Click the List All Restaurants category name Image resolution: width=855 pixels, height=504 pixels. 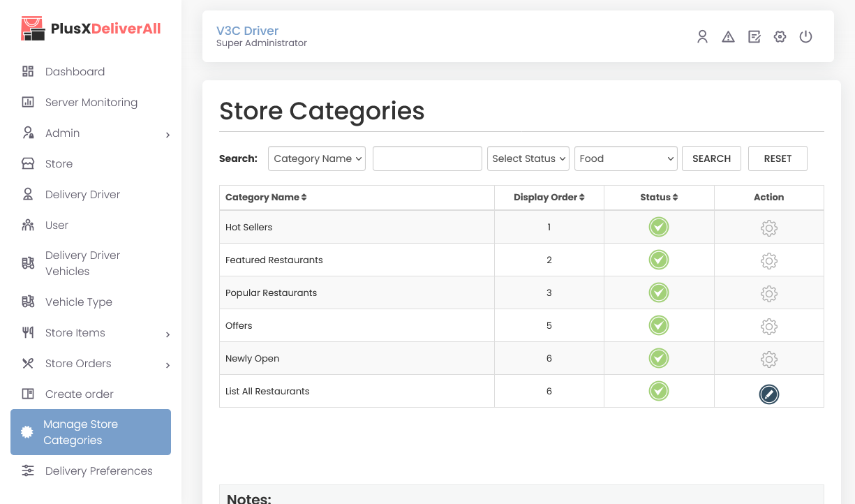coord(267,391)
